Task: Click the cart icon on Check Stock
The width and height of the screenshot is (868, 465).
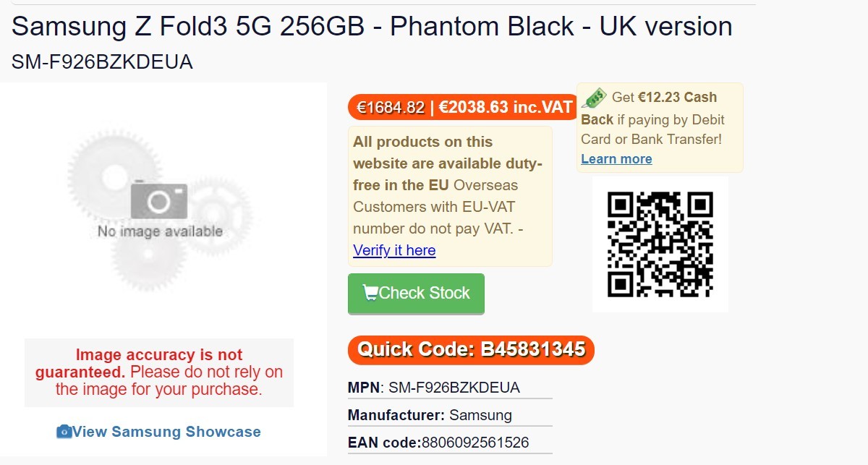Action: coord(370,293)
